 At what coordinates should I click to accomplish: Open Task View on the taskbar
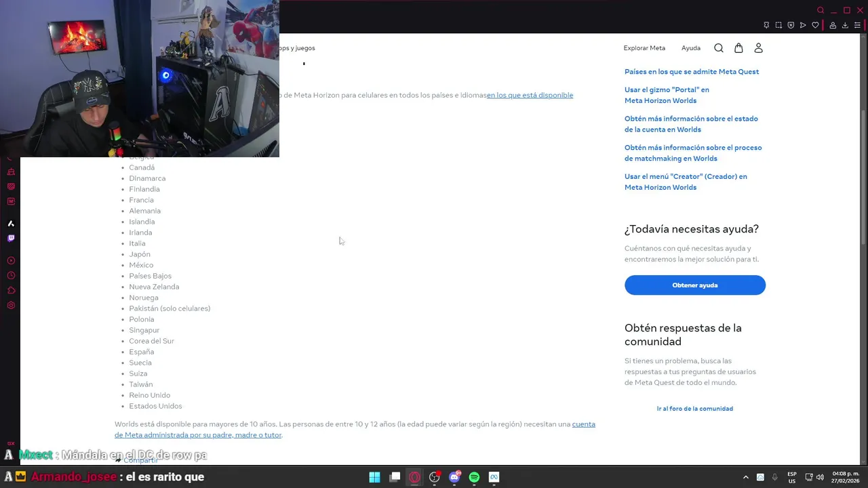click(395, 477)
